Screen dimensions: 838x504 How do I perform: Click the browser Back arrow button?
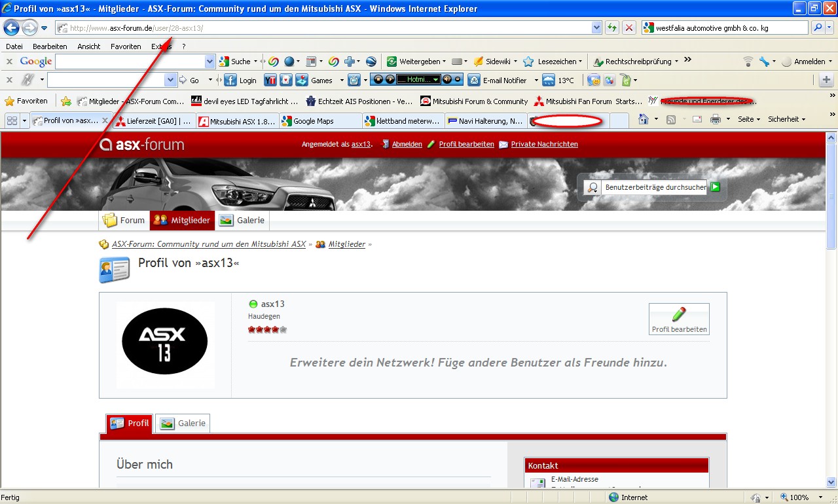point(11,27)
